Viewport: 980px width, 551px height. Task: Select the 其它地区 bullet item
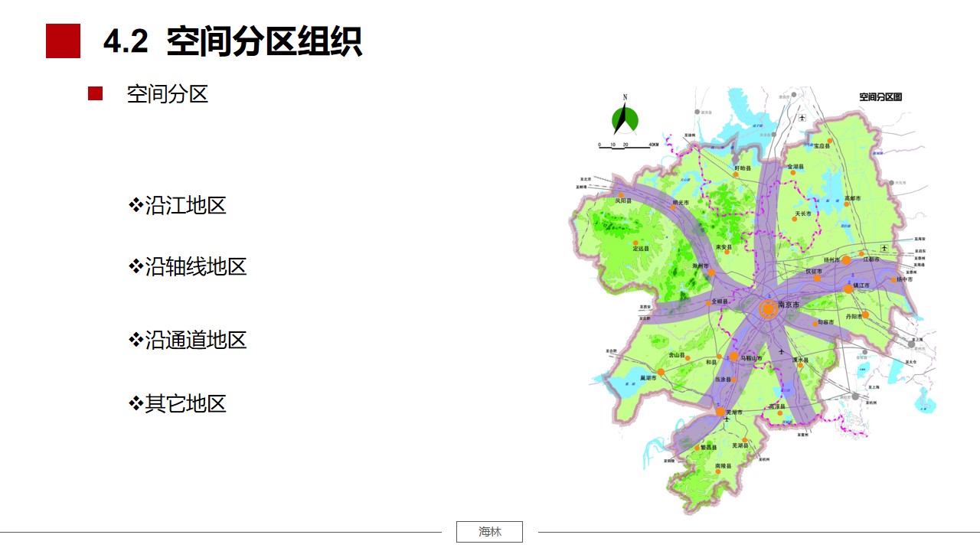(x=177, y=404)
